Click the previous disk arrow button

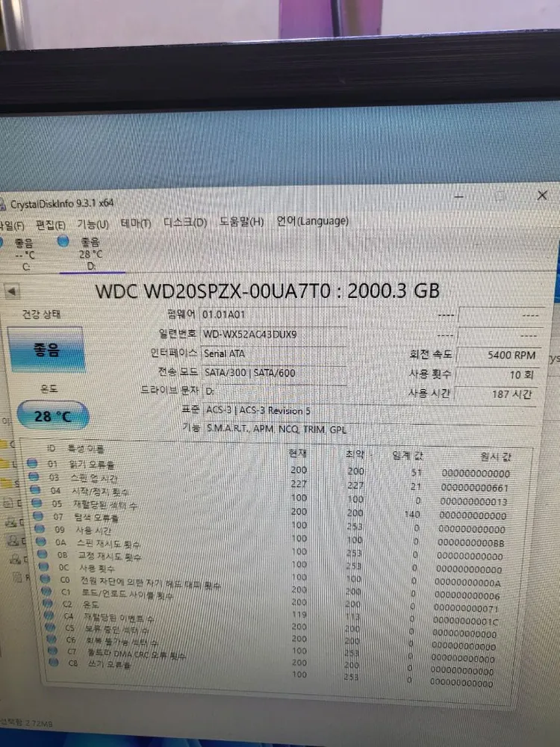(x=13, y=291)
